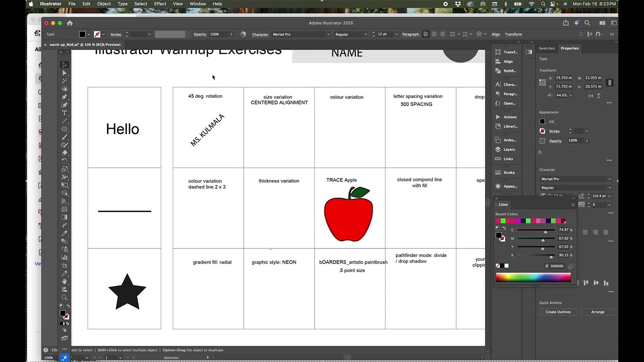The image size is (644, 362).
Task: Click the Arrange button
Action: pos(598,312)
